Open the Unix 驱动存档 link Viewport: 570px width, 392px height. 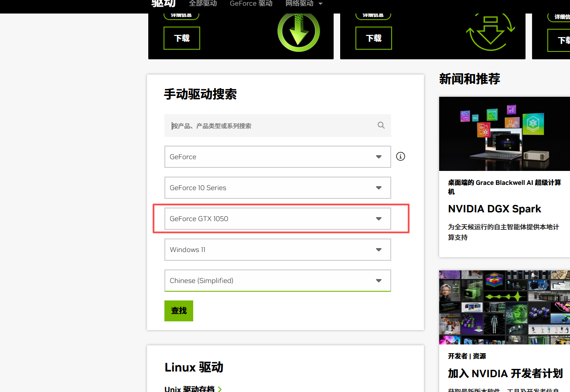pos(193,389)
